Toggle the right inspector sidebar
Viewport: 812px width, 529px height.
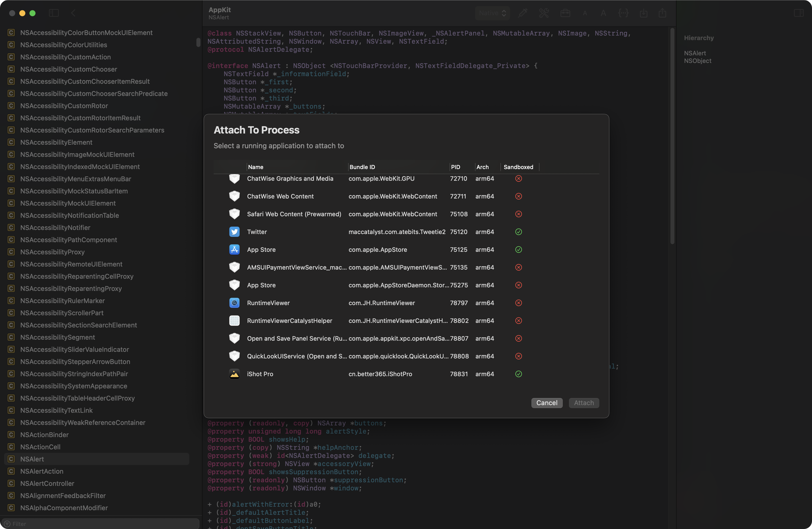coord(799,13)
